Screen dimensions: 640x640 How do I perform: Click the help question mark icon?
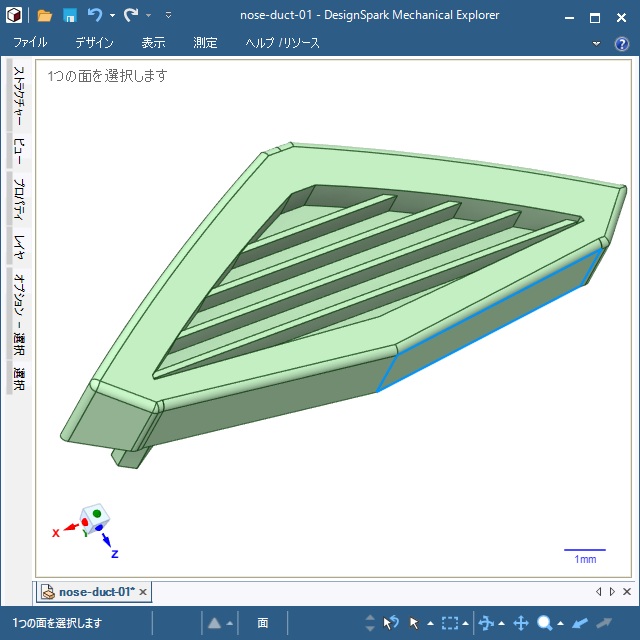pos(621,44)
